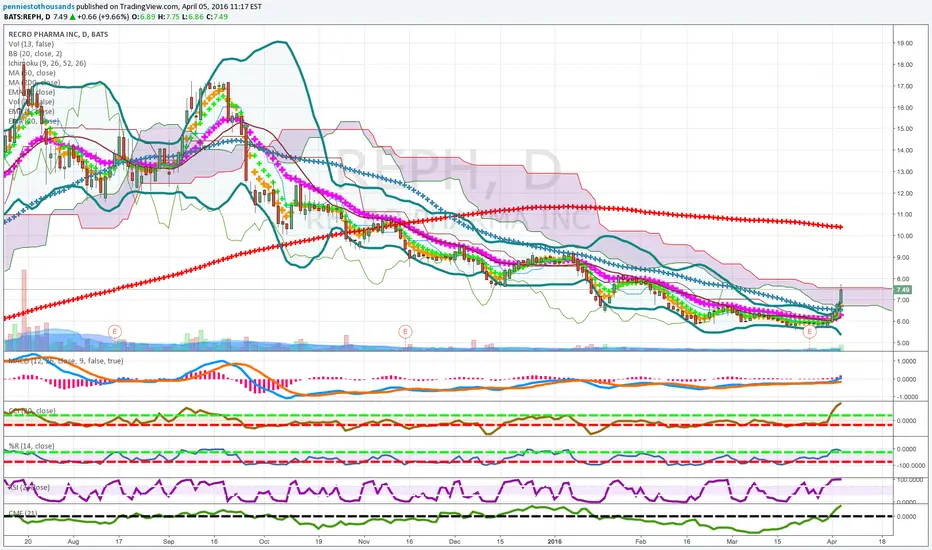Image resolution: width=932 pixels, height=550 pixels.
Task: Select the MA (200, close) indicator label
Action: [x=34, y=83]
